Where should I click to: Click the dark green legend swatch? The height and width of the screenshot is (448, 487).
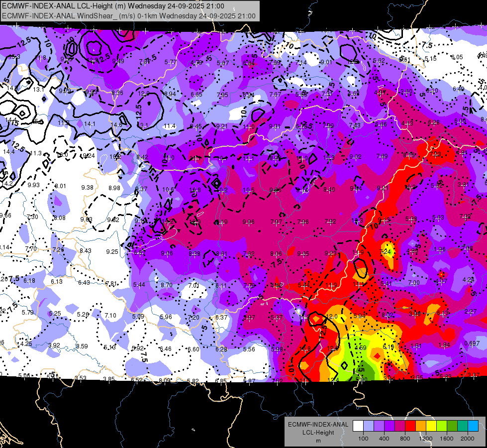tap(452, 426)
